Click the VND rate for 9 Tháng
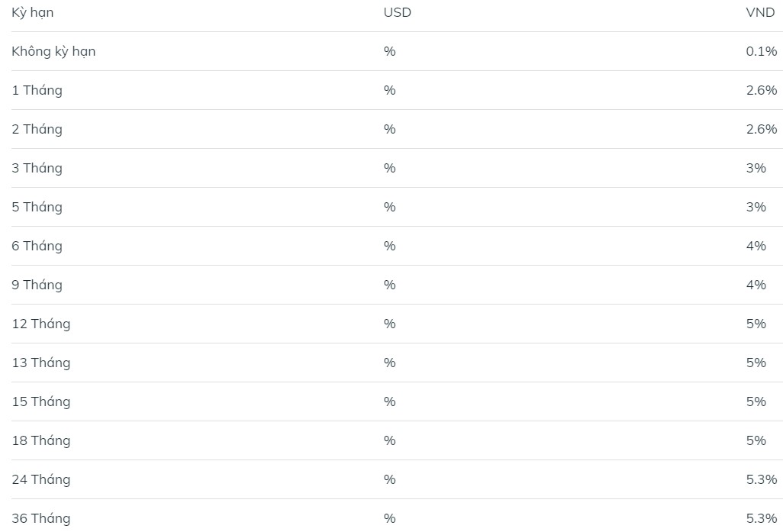Image resolution: width=783 pixels, height=532 pixels. click(x=756, y=285)
